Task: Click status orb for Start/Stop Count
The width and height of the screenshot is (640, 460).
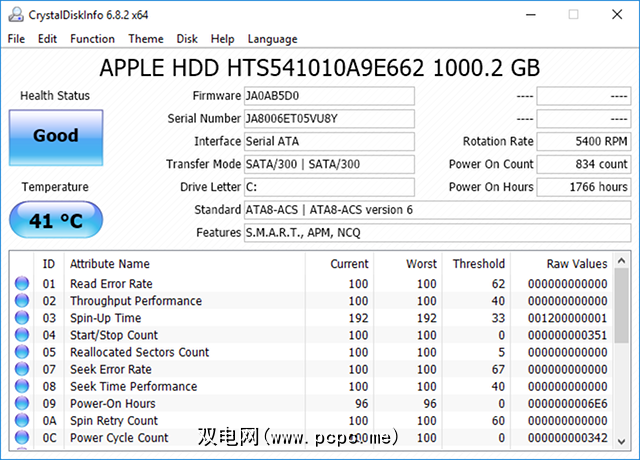Action: coord(22,335)
